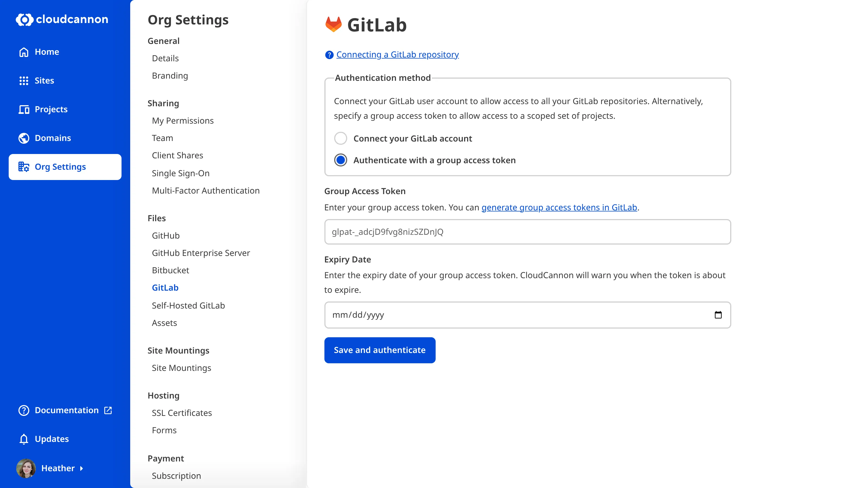
Task: Open Self-Hosted GitLab settings
Action: click(188, 306)
